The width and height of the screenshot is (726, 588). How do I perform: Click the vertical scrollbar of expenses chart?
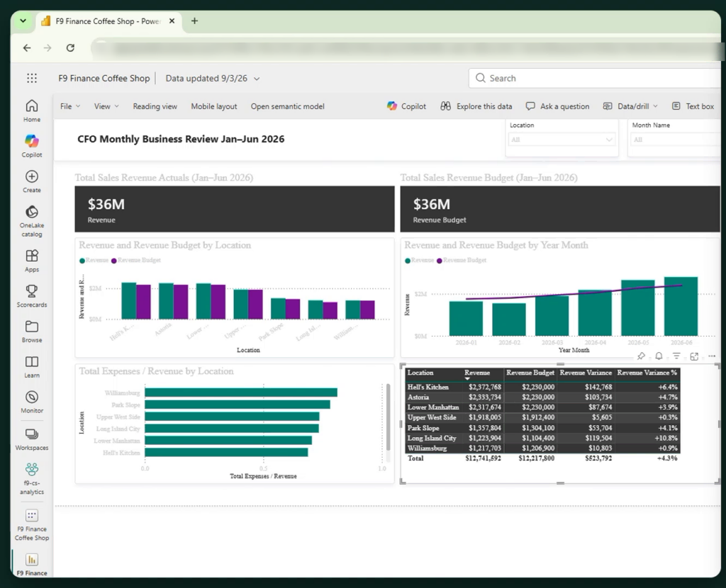pyautogui.click(x=388, y=417)
